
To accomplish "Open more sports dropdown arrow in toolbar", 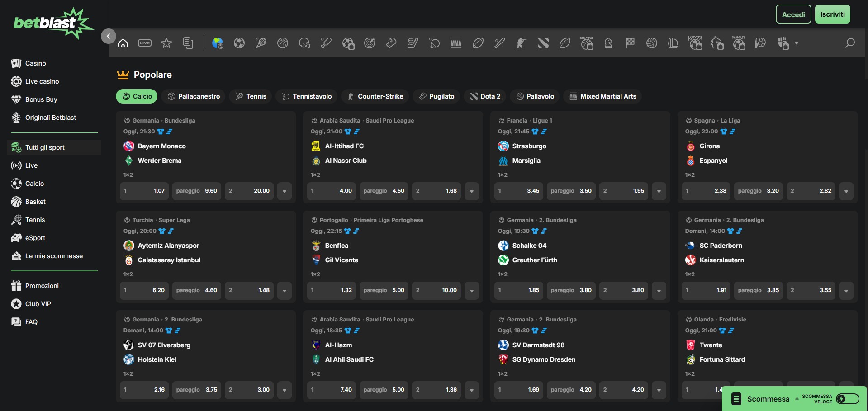I will [797, 43].
